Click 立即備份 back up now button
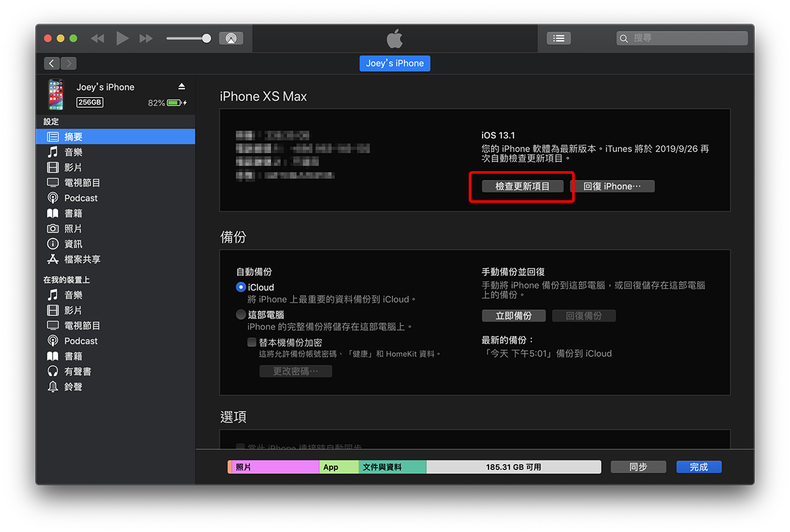This screenshot has height=532, width=790. click(x=513, y=316)
